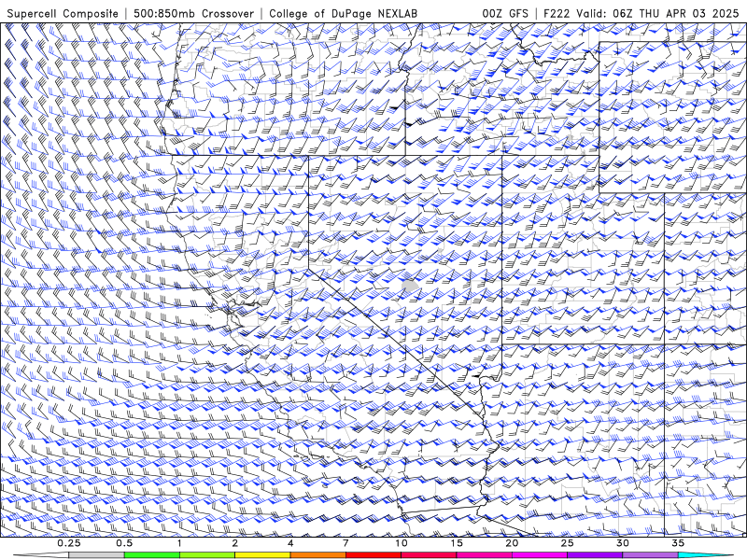Click the gray shaded supercell area in Nevada

tap(410, 286)
